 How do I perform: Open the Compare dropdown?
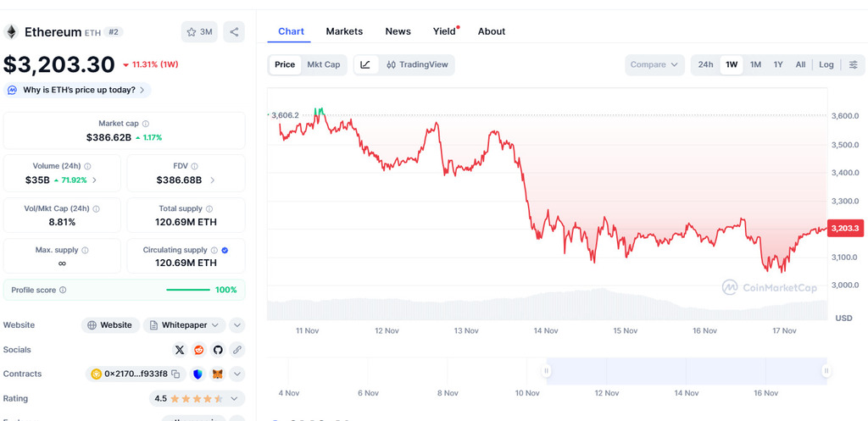654,64
